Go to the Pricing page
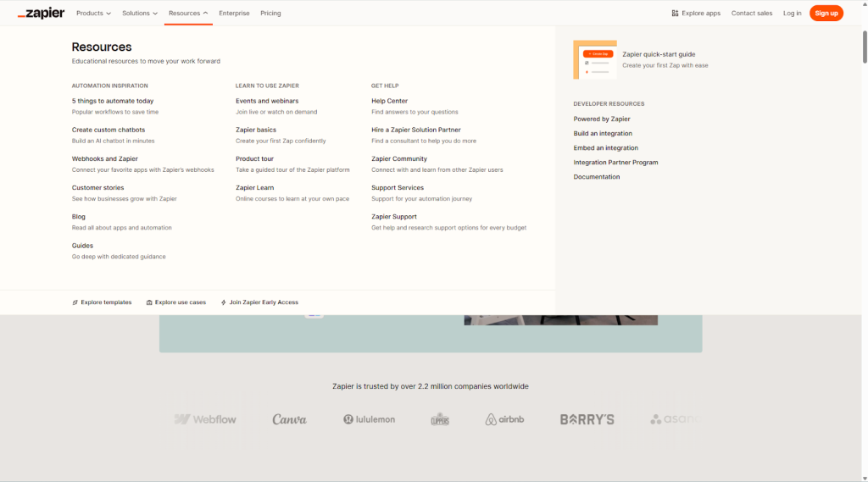 coord(270,14)
